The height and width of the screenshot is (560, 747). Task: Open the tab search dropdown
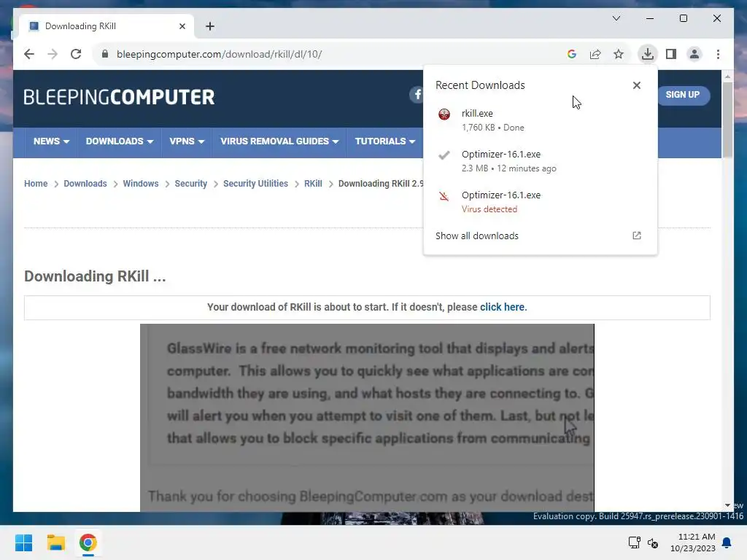(616, 18)
